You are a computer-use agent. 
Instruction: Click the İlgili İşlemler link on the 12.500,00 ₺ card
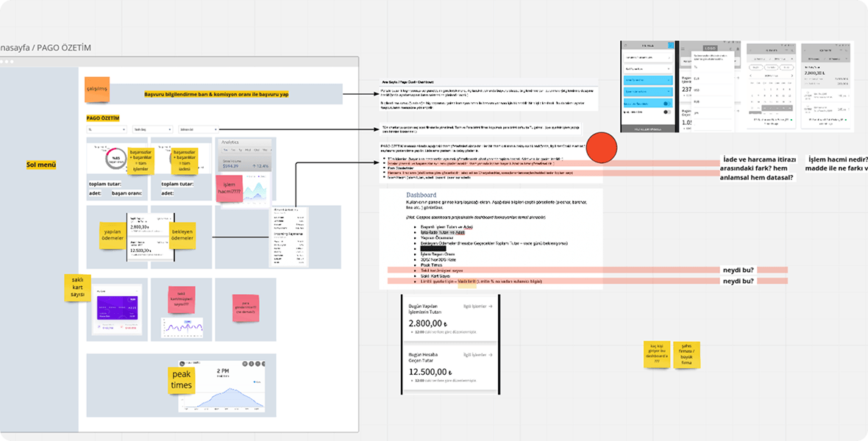(x=474, y=354)
